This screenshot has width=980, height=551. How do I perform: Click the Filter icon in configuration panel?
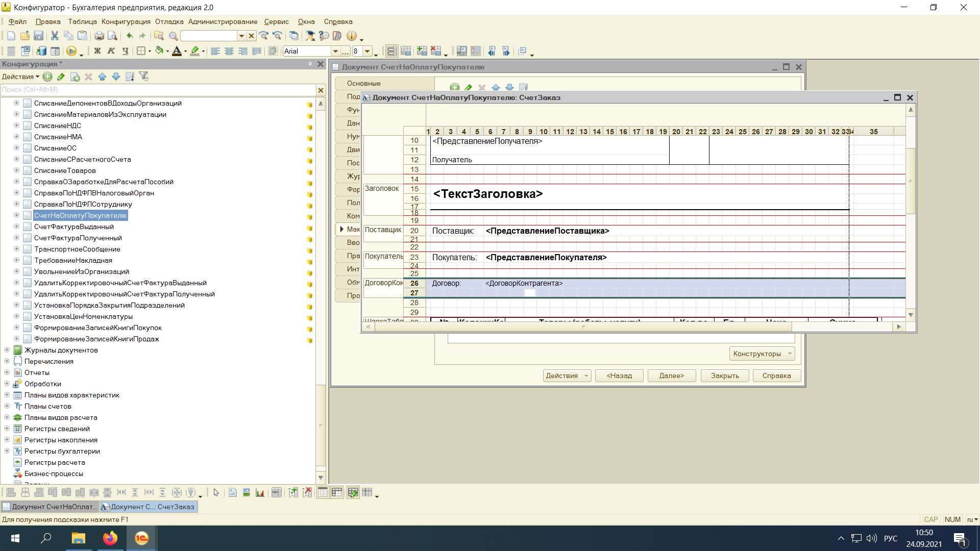[x=145, y=77]
